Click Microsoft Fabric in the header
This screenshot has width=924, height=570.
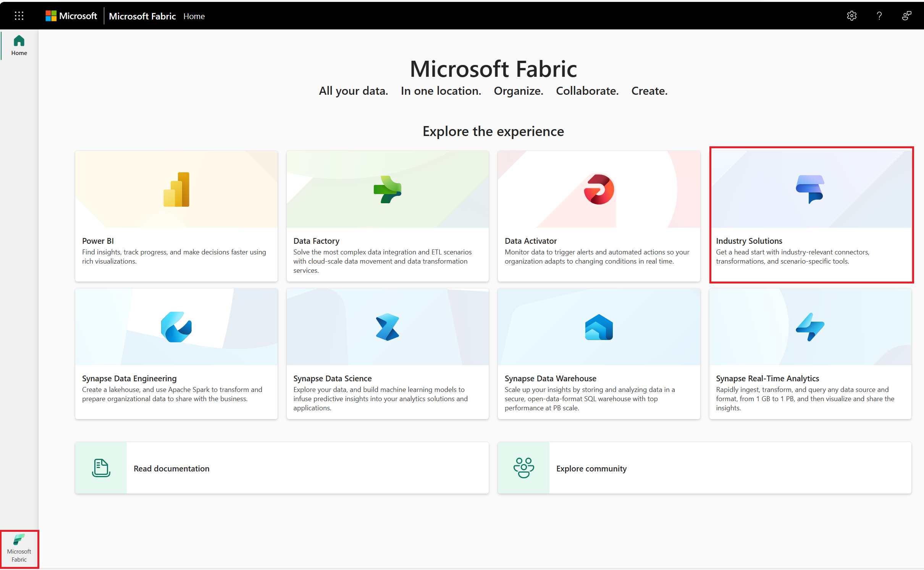[142, 16]
